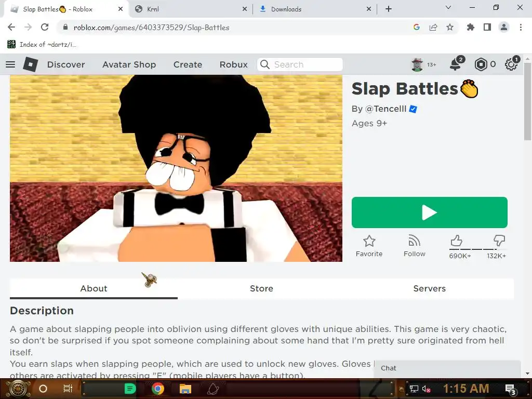Switch to the Store tab
Viewport: 532px width, 399px height.
(x=261, y=288)
